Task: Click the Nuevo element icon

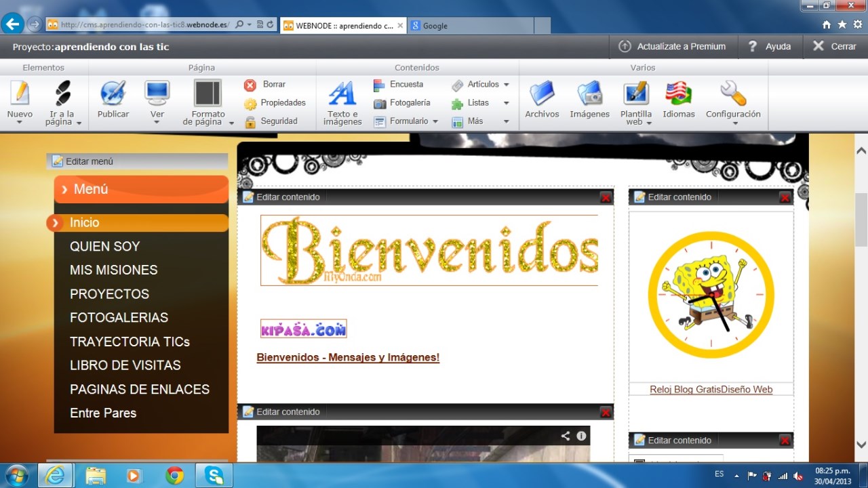Action: (20, 93)
